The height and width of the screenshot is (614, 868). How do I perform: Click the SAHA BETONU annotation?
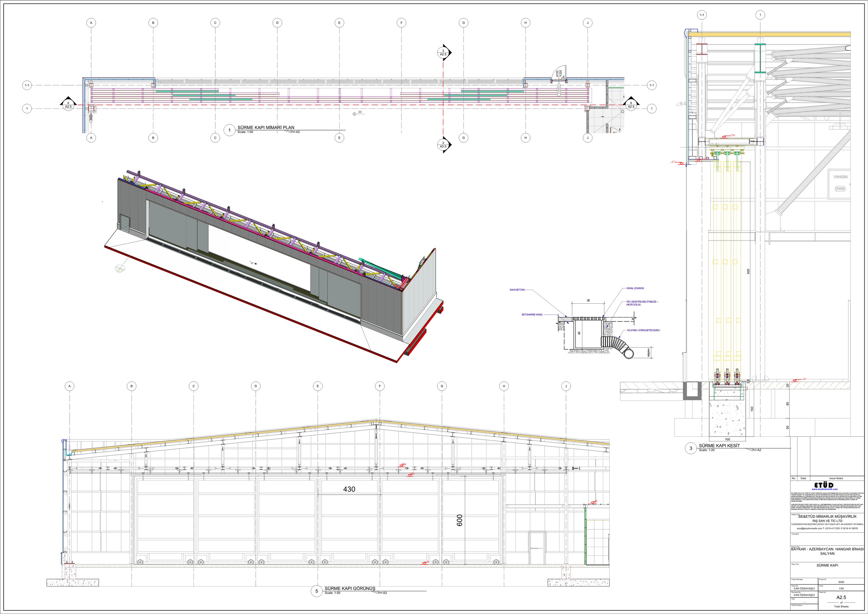[517, 290]
